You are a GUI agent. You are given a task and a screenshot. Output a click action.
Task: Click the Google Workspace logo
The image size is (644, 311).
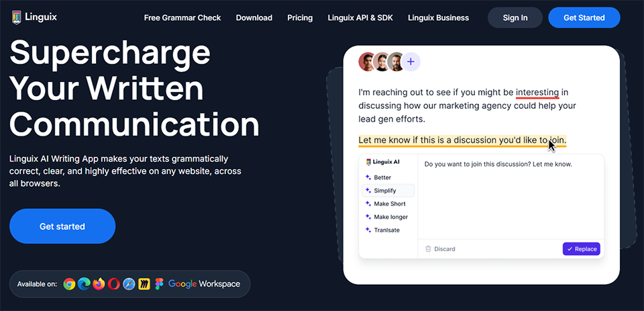pos(204,284)
